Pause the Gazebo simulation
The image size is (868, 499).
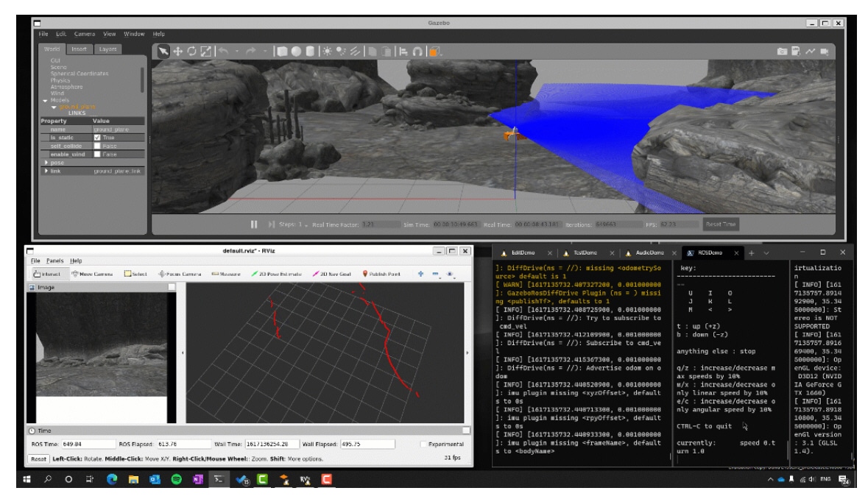(254, 224)
